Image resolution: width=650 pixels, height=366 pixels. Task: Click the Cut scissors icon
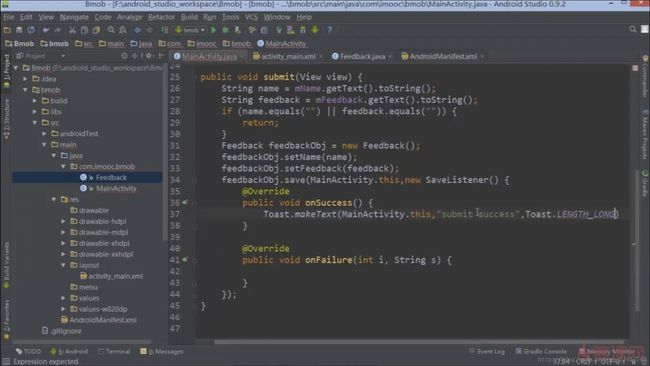pos(72,30)
